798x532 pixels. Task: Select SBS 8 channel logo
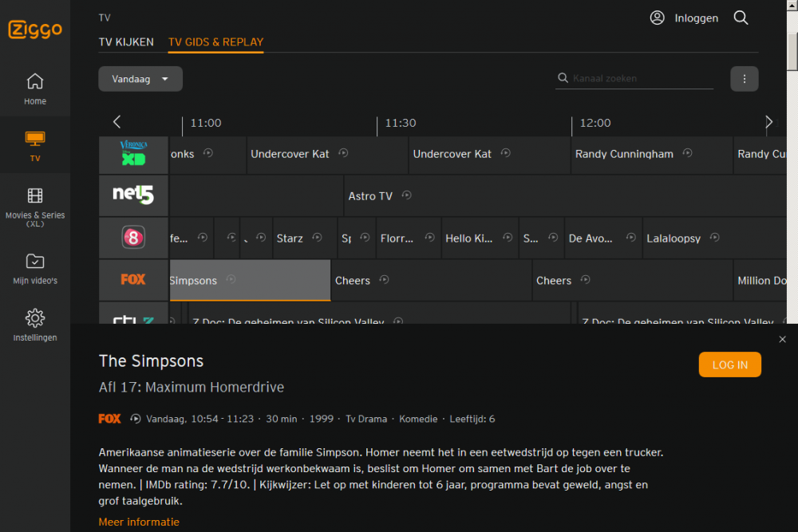pos(133,238)
